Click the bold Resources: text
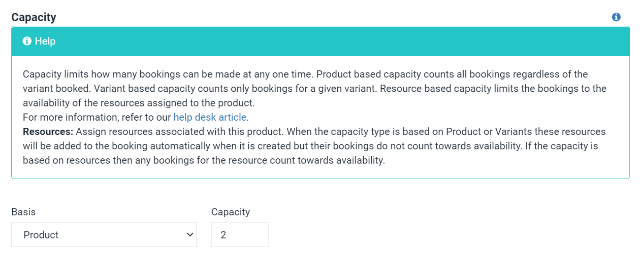 click(48, 131)
